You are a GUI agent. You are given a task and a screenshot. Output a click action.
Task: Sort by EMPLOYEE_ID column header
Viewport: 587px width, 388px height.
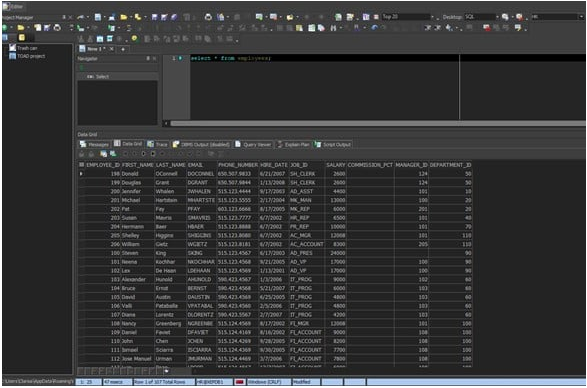[x=103, y=165]
